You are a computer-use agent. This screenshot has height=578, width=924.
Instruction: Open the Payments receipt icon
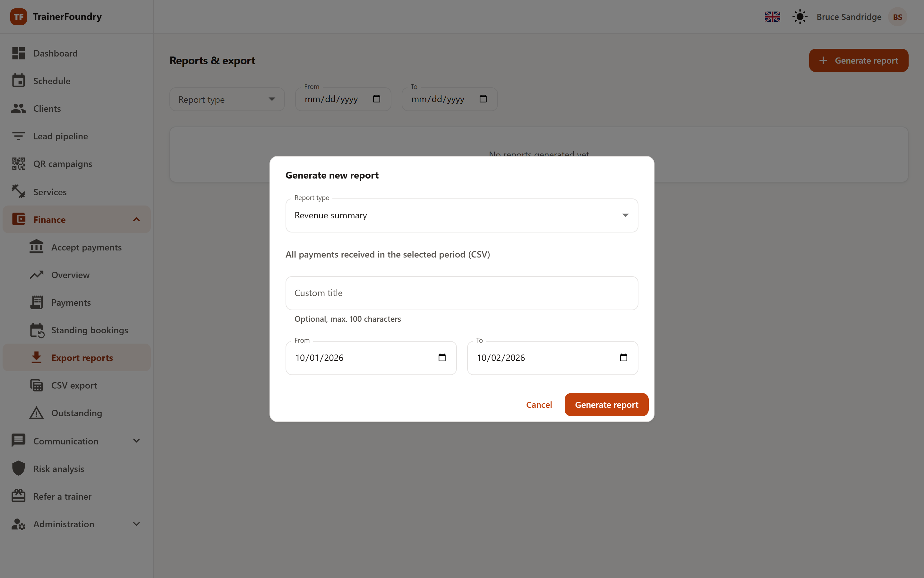36,302
